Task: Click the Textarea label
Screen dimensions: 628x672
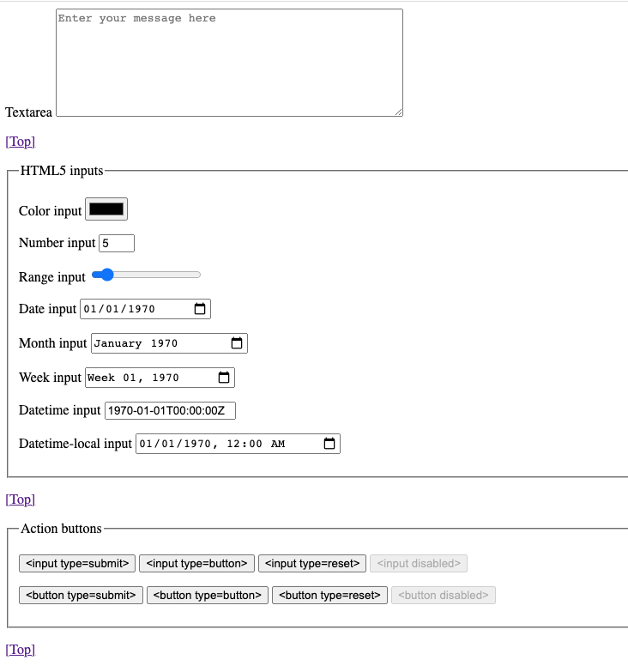Action: (28, 112)
